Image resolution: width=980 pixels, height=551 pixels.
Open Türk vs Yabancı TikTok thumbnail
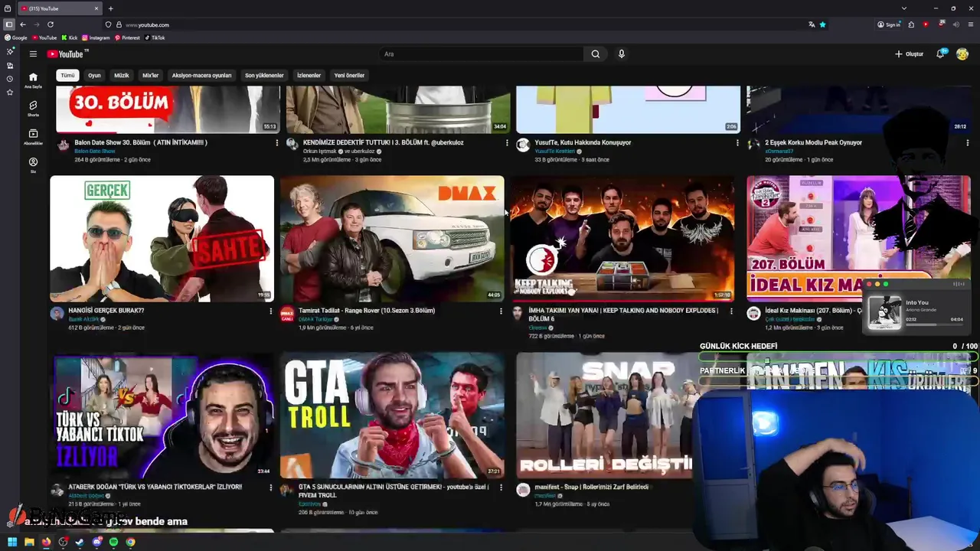[162, 415]
